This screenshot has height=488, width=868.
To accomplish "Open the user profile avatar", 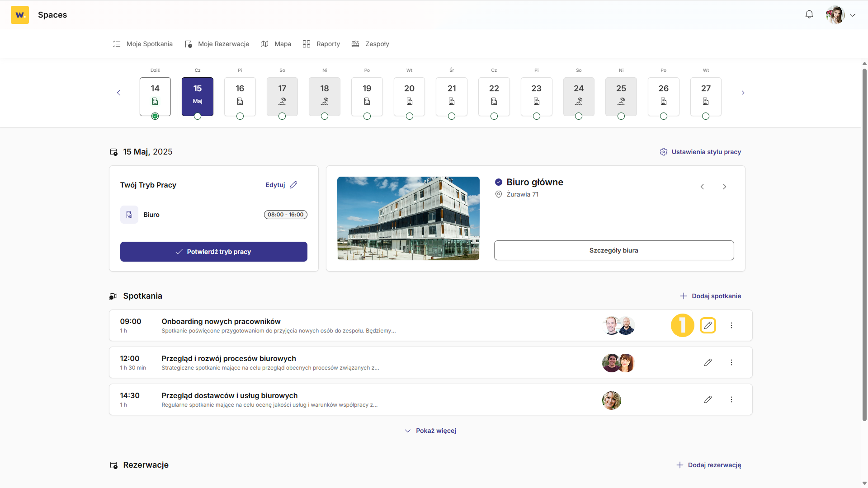I will pyautogui.click(x=835, y=15).
